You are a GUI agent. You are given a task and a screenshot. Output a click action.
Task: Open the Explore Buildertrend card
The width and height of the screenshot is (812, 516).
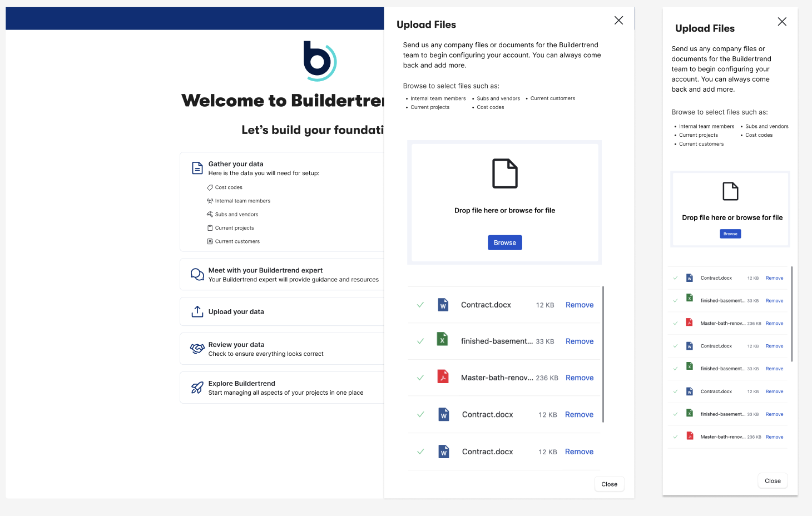(282, 388)
